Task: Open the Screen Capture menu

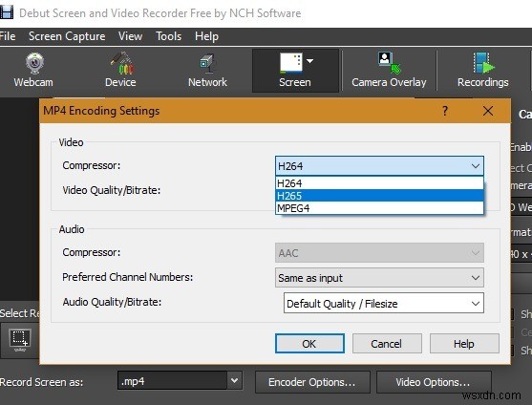Action: (x=67, y=36)
